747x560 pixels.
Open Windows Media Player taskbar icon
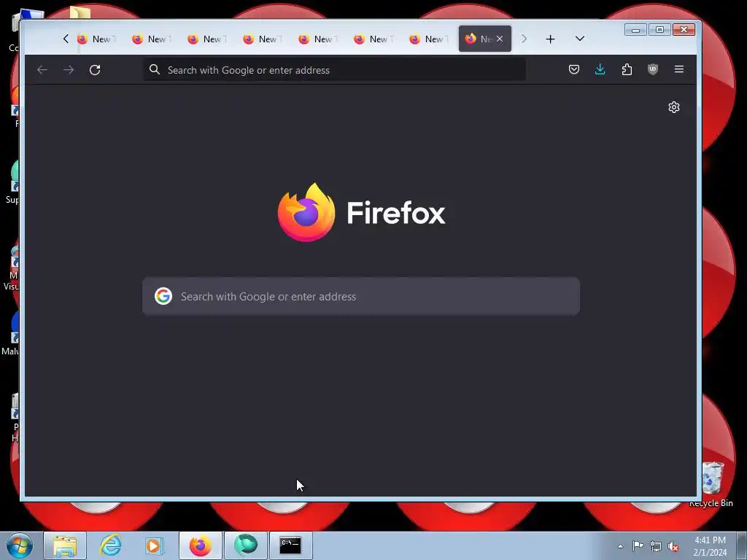pyautogui.click(x=155, y=545)
